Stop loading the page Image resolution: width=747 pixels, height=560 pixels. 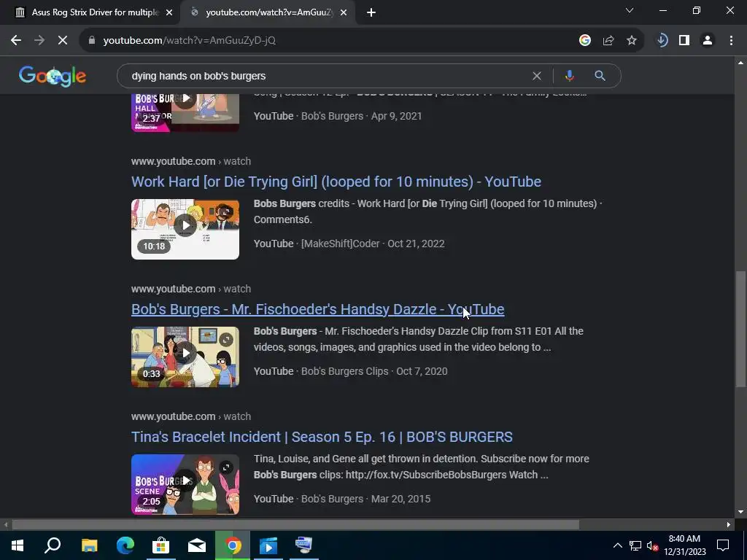pyautogui.click(x=63, y=41)
